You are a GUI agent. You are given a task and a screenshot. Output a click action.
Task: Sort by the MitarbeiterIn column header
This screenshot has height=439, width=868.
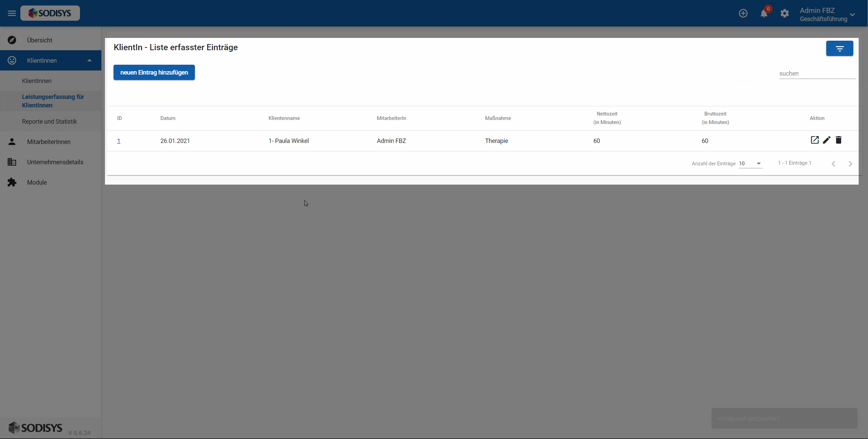coord(391,118)
